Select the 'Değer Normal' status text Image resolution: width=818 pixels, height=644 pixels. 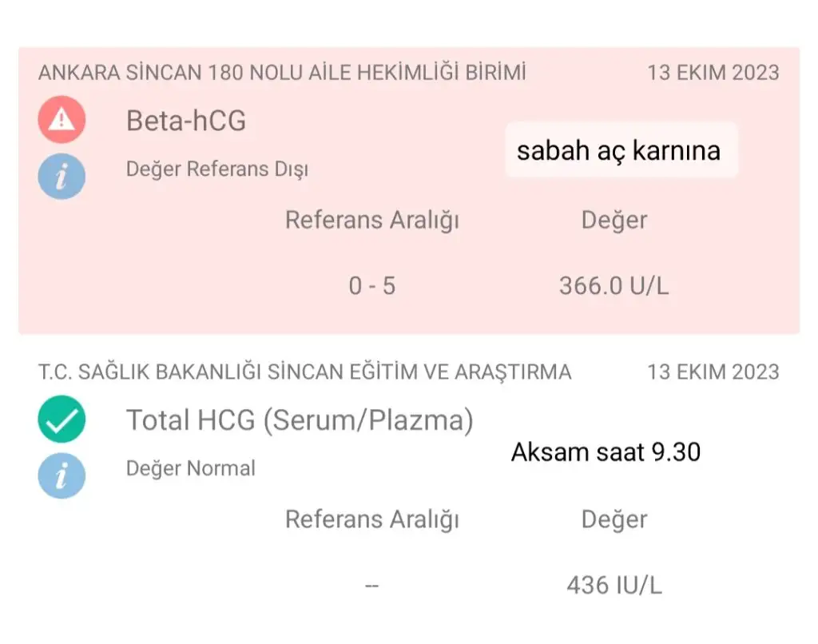click(191, 468)
